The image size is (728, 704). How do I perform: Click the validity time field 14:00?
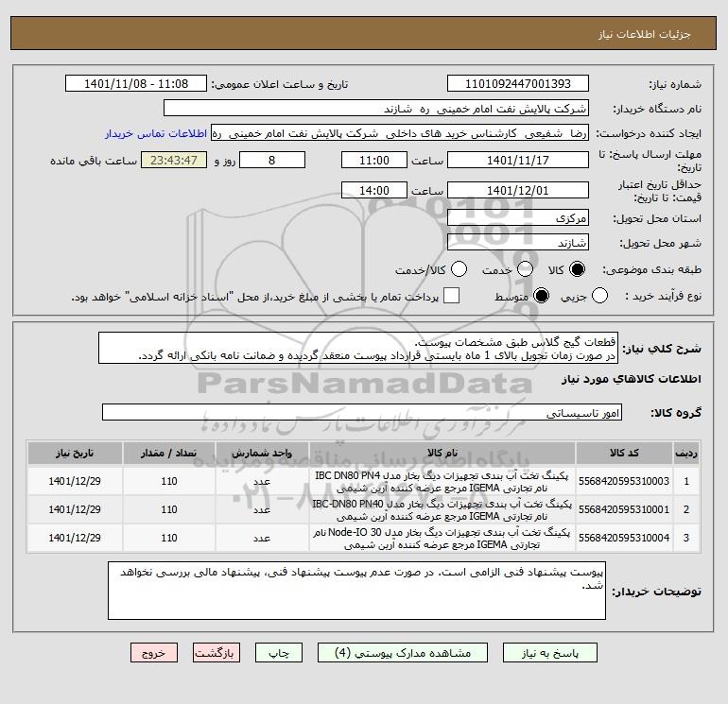(x=374, y=190)
